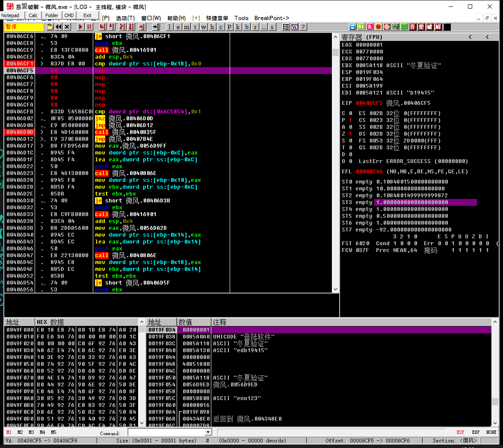Image resolution: width=503 pixels, height=448 pixels.
Task: Open the 快捷菜单 menu
Action: coord(217,18)
